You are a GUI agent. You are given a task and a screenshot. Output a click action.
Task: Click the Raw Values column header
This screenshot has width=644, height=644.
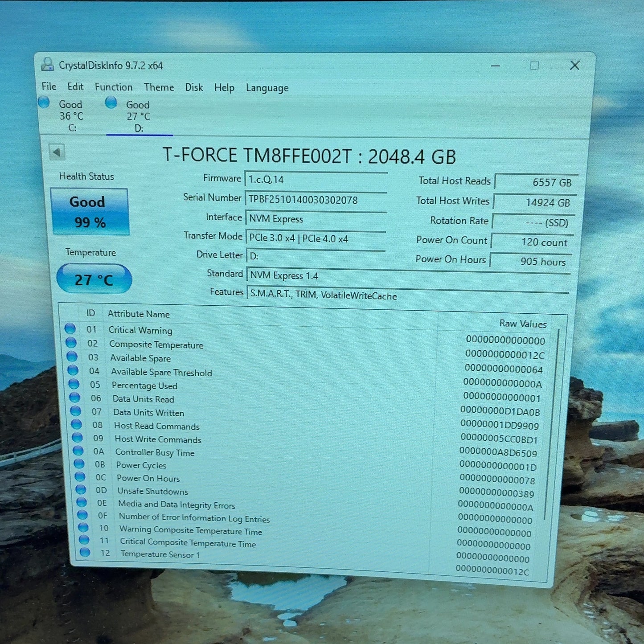coord(523,324)
